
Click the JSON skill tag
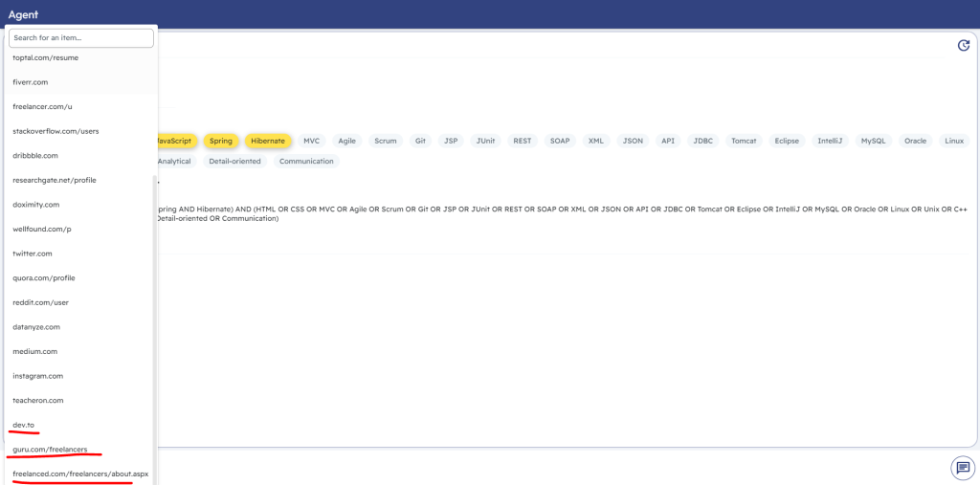pyautogui.click(x=633, y=141)
